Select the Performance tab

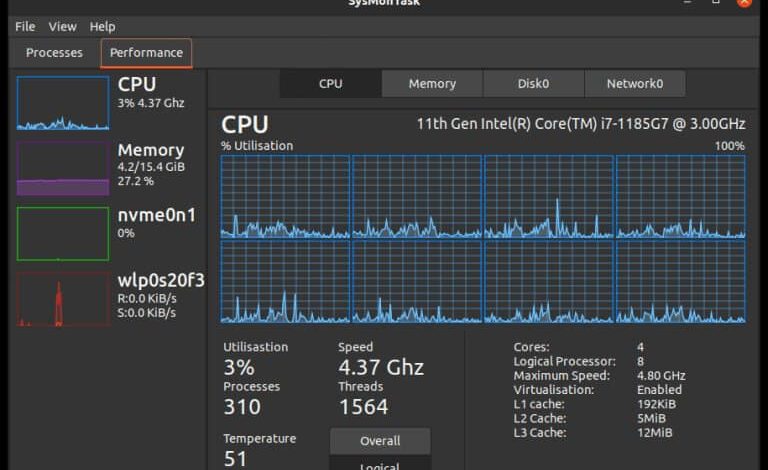[x=146, y=53]
